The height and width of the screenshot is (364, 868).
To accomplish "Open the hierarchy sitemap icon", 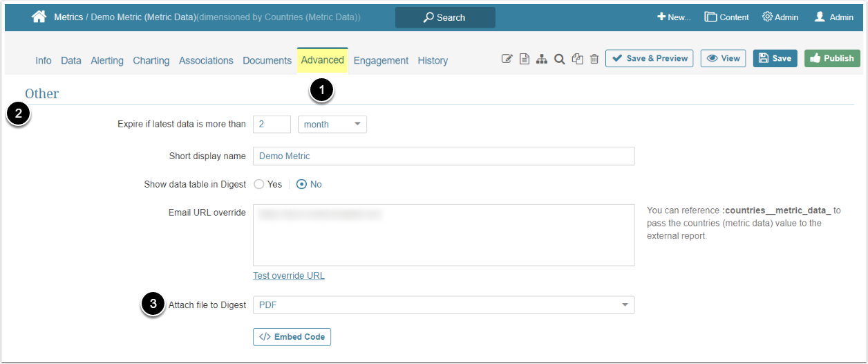I will (542, 60).
